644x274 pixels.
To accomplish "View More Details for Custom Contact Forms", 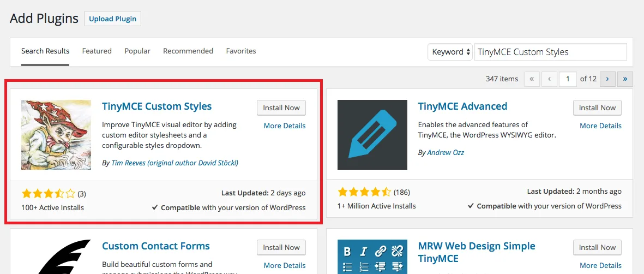I will tap(285, 266).
